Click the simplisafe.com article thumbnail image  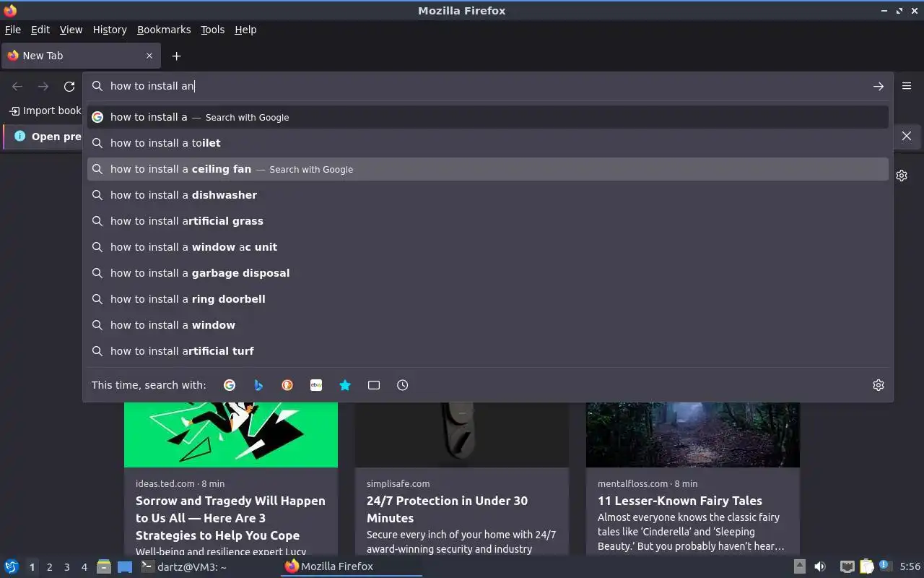[x=462, y=434]
